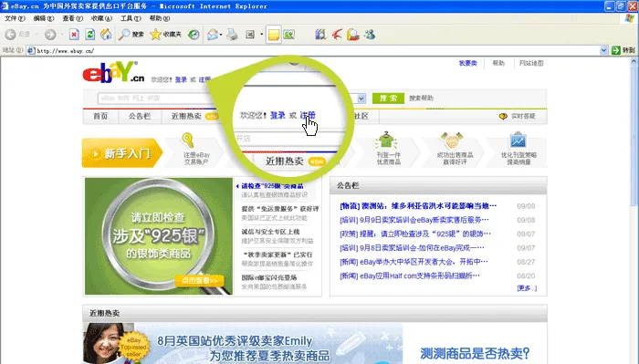Image resolution: width=639 pixels, height=364 pixels.
Task: Switch to the 首页 navigation tab
Action: (x=100, y=117)
